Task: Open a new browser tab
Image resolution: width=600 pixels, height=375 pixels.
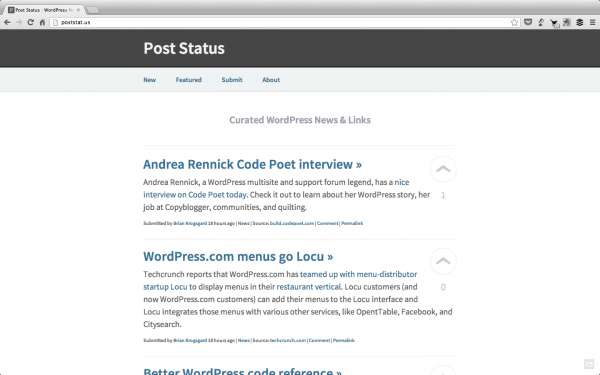Action: pyautogui.click(x=93, y=10)
